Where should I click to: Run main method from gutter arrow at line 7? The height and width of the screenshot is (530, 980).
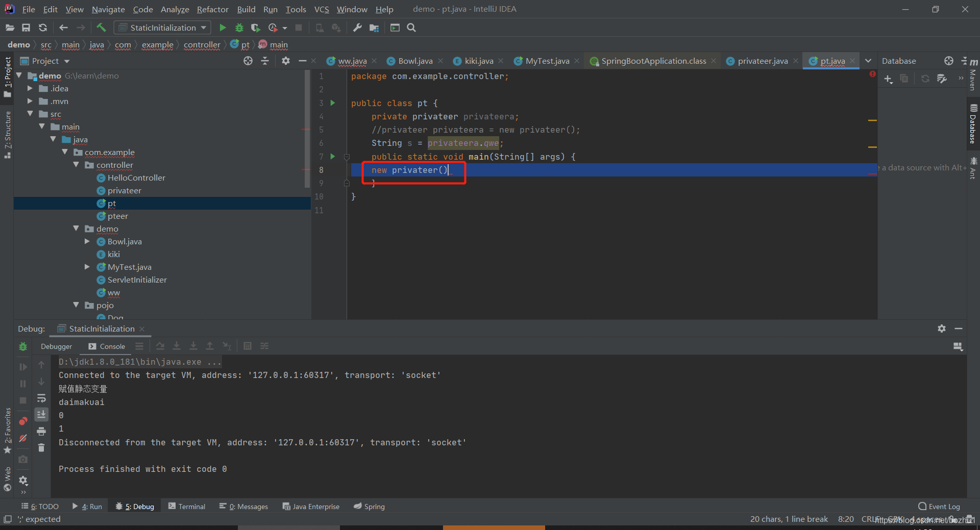pos(333,157)
